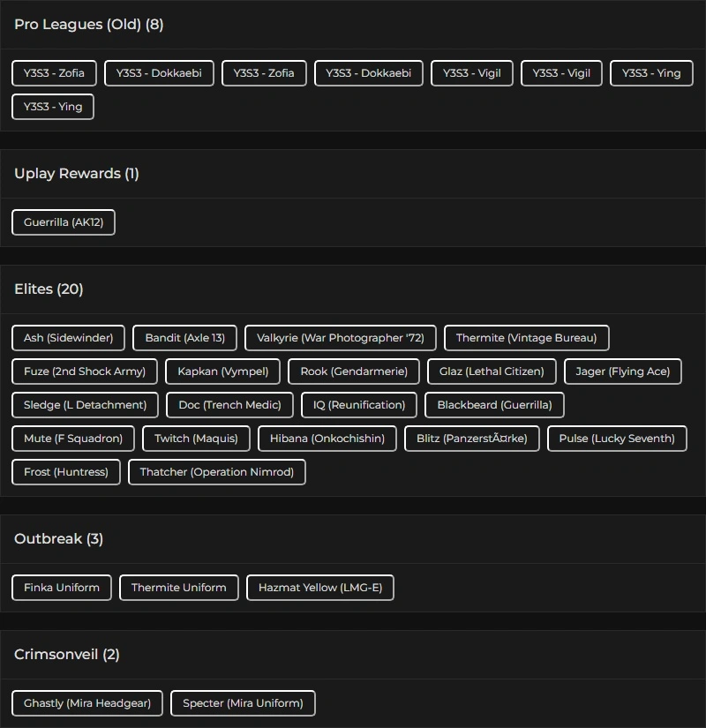Select the Finka Uniform tag
Screen dimensions: 706x728
click(62, 588)
